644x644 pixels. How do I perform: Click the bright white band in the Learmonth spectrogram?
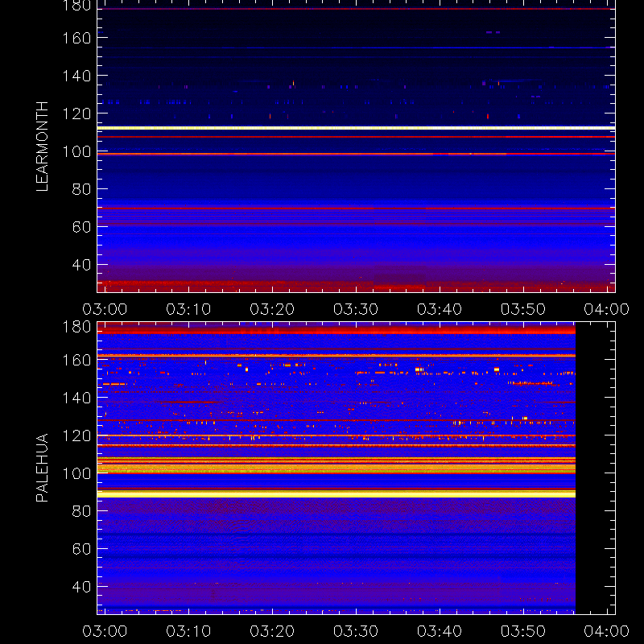coord(356,128)
